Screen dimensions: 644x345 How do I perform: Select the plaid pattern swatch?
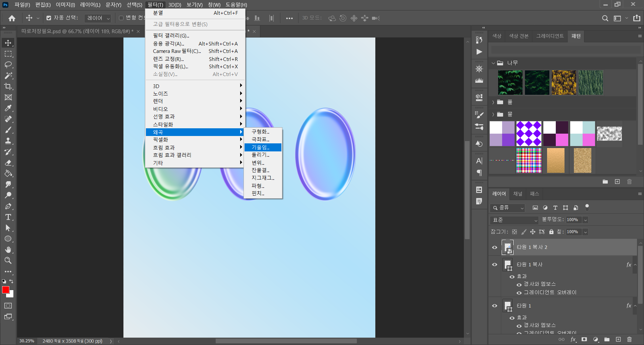(529, 160)
